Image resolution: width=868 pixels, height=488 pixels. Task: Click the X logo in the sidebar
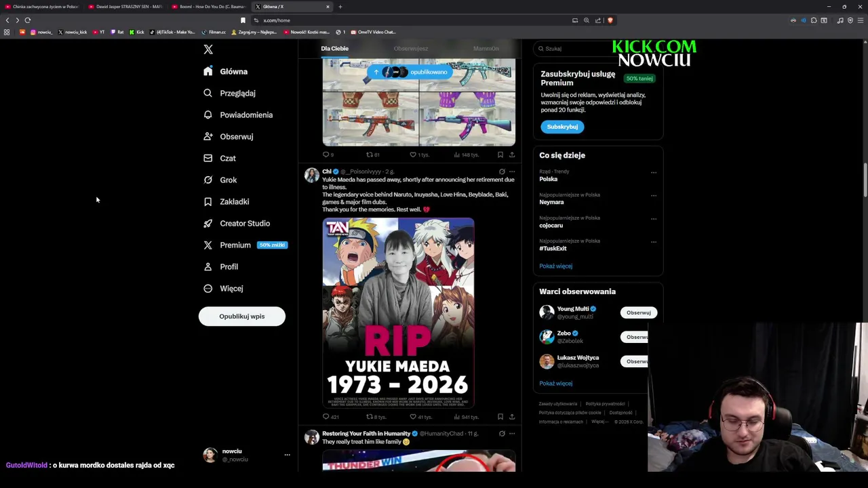tap(208, 49)
